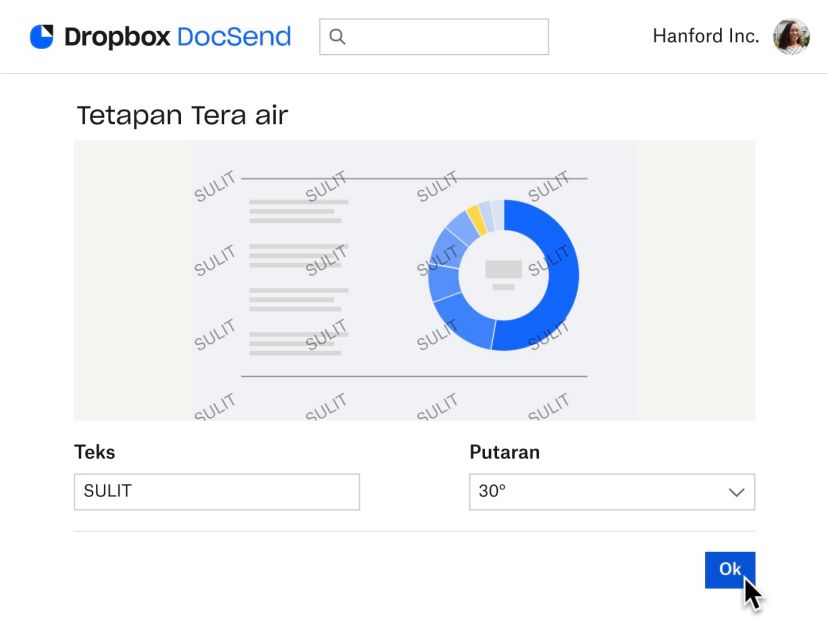Click the Dropbox wordmark in the header
828x621 pixels.
click(117, 37)
